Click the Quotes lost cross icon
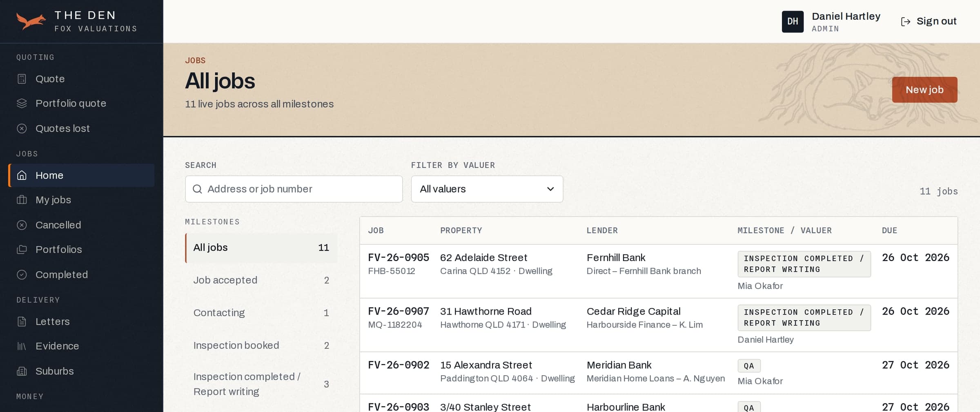The width and height of the screenshot is (980, 412). pyautogui.click(x=22, y=128)
